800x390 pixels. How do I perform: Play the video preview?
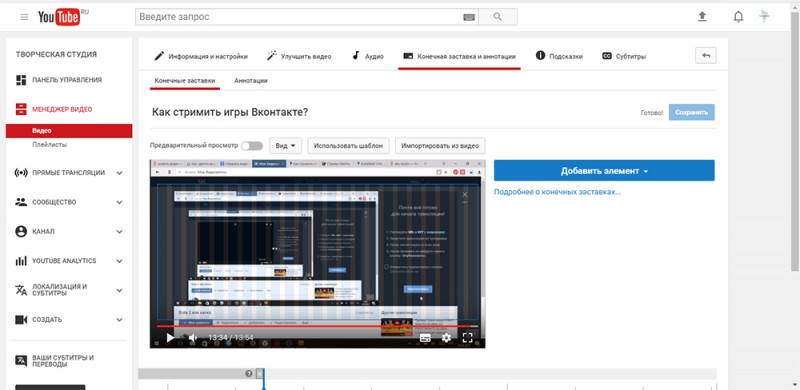click(x=170, y=337)
